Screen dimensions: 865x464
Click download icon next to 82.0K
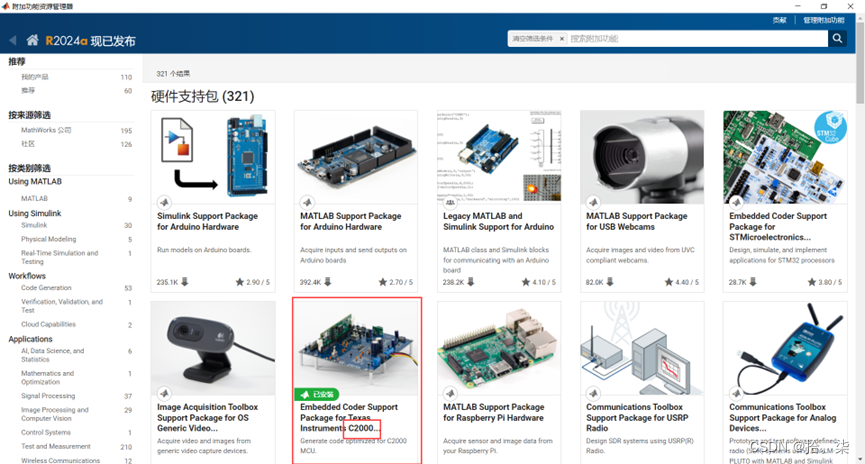pos(610,281)
